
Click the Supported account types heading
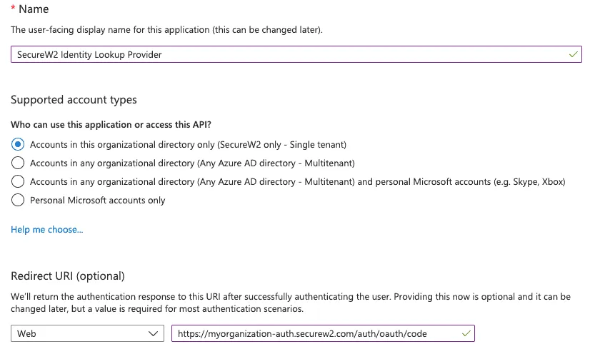point(74,100)
